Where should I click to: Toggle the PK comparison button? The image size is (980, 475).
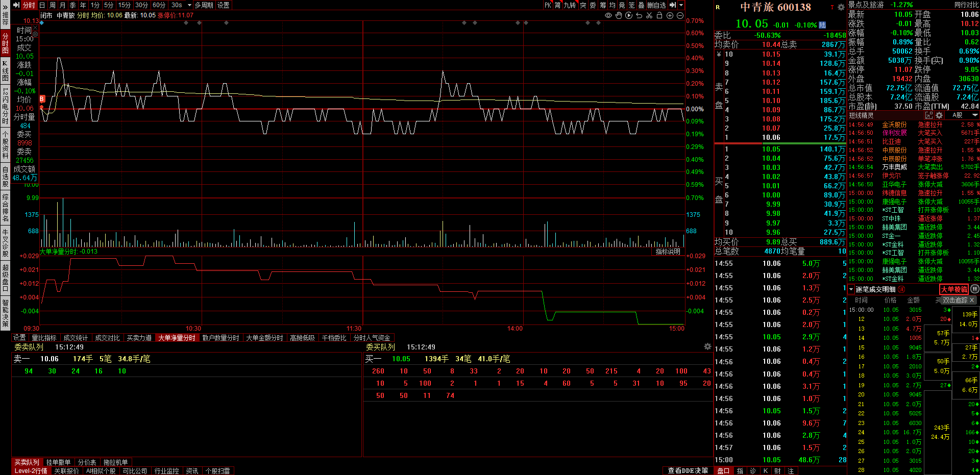548,5
